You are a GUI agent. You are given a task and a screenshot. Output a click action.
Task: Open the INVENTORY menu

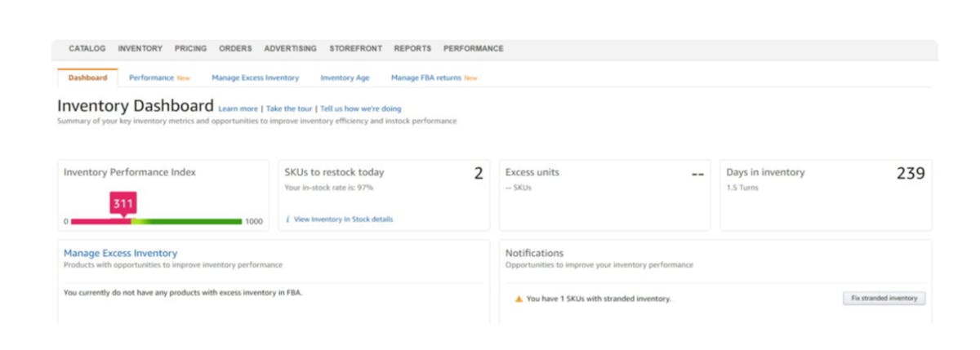140,49
